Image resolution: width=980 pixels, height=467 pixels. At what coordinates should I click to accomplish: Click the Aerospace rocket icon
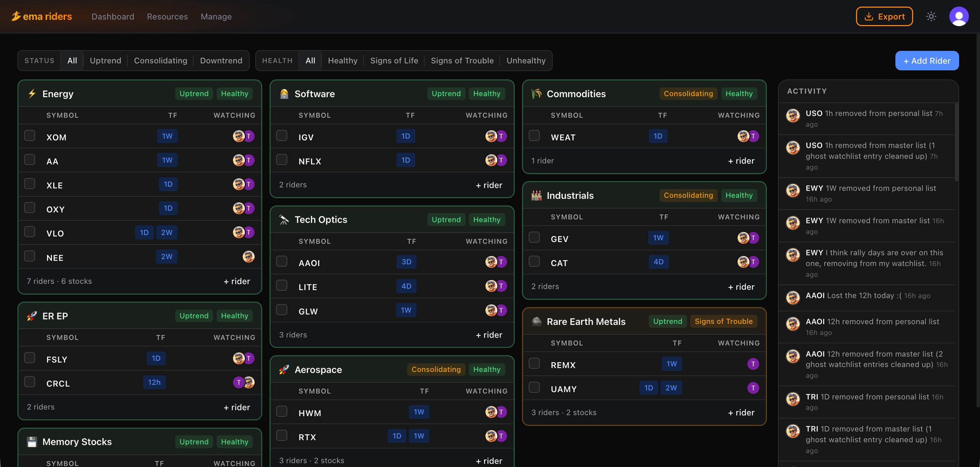click(283, 369)
